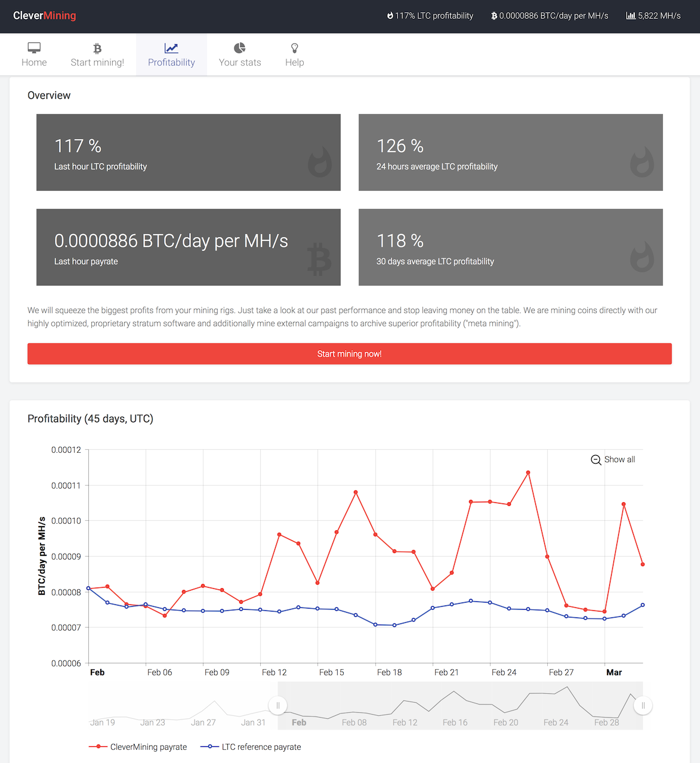Image resolution: width=700 pixels, height=763 pixels.
Task: Open the Start mining! tab
Action: click(97, 54)
